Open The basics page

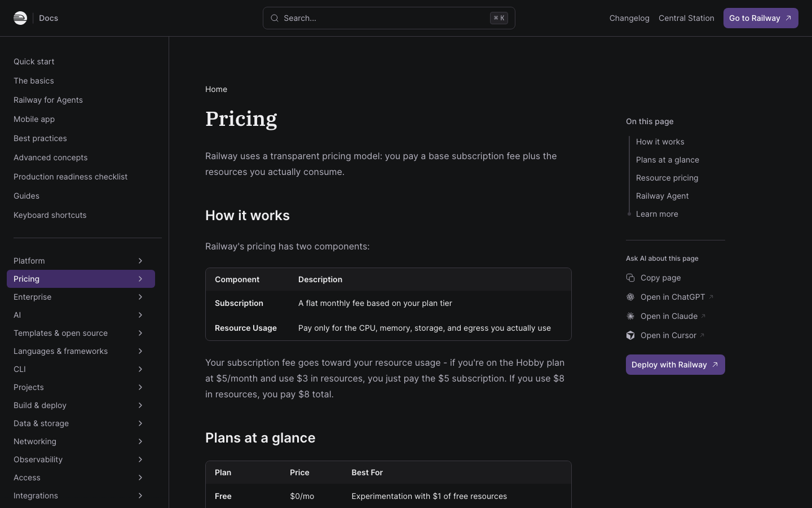(34, 81)
